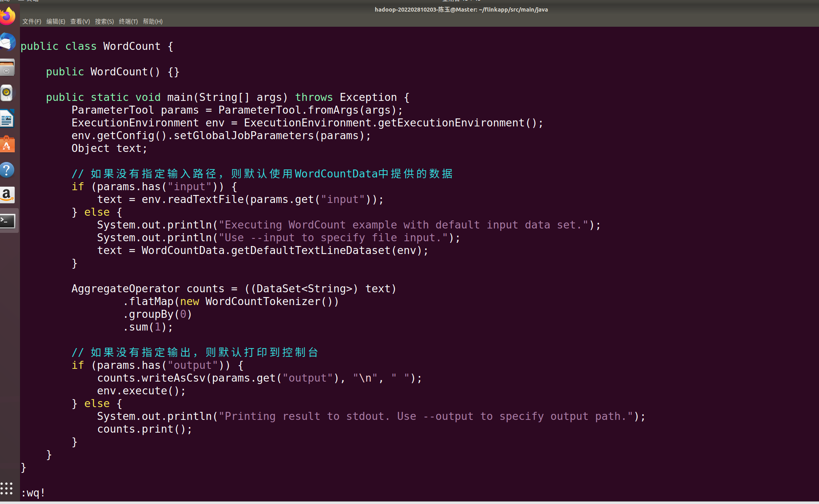Image resolution: width=819 pixels, height=504 pixels.
Task: Open the 编辑(E) menu
Action: click(55, 22)
